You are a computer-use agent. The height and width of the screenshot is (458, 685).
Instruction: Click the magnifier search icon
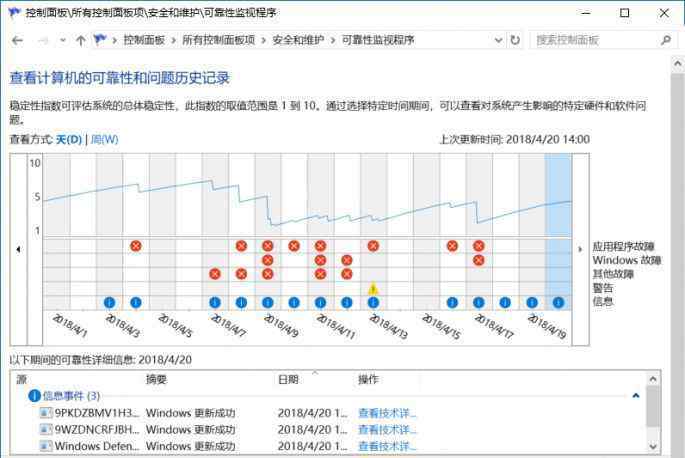[666, 40]
